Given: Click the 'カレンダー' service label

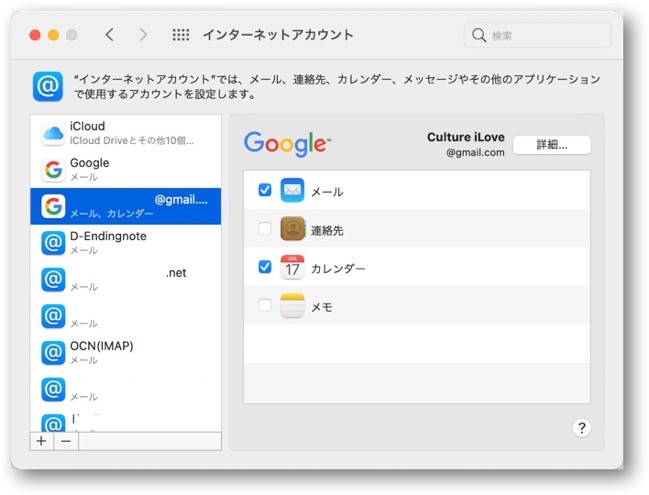Looking at the screenshot, I should (x=338, y=269).
